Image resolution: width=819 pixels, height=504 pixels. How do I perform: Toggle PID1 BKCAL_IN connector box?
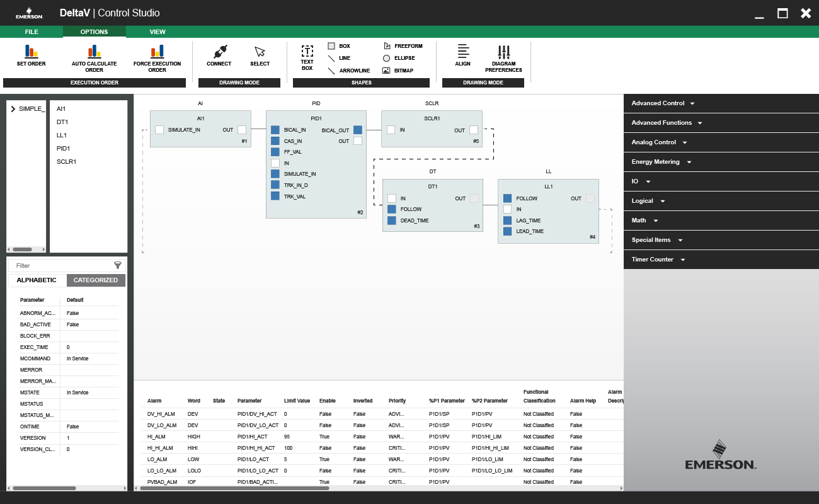tap(275, 130)
